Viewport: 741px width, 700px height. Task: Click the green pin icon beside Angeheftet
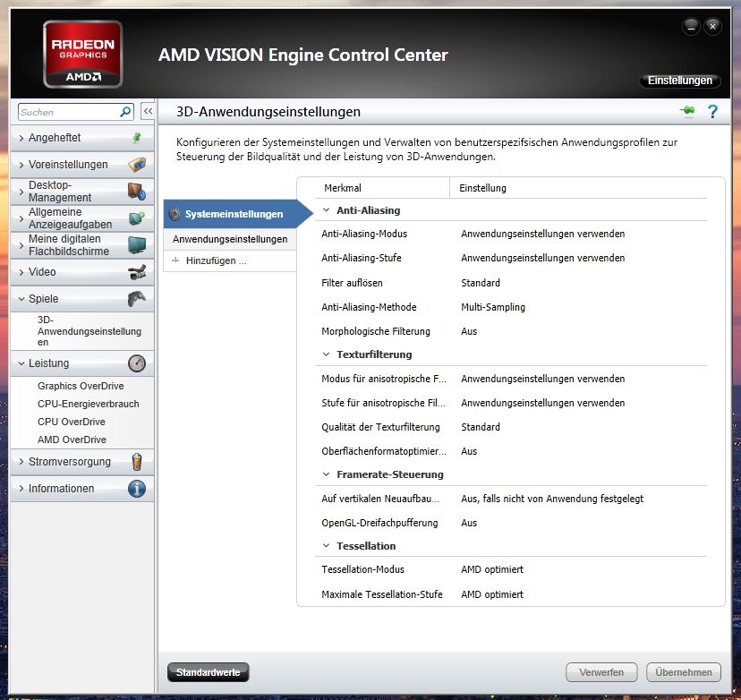137,138
